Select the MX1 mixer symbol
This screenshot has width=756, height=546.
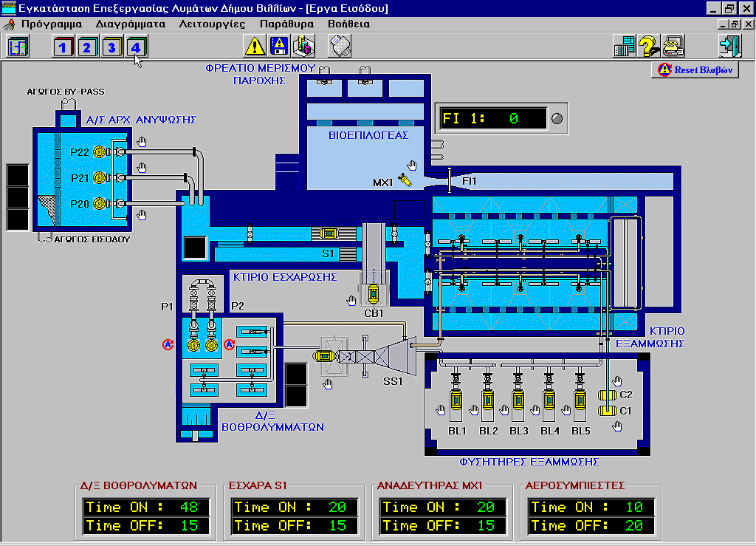point(404,180)
